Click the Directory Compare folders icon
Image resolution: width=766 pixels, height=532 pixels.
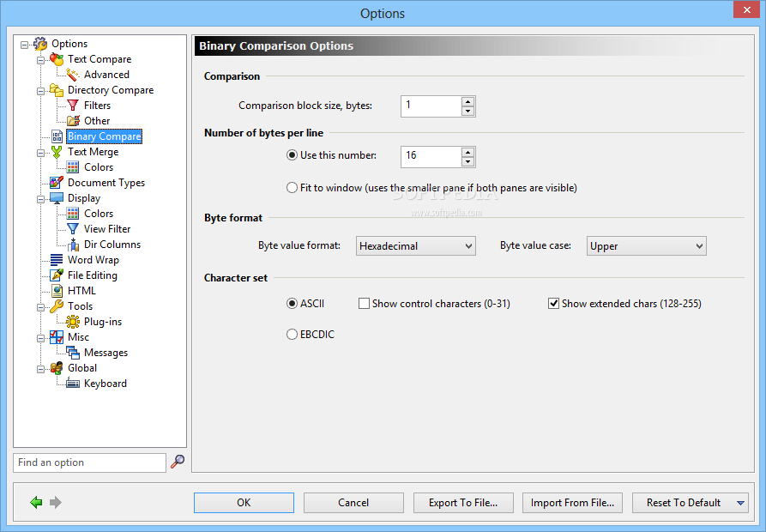coord(57,90)
